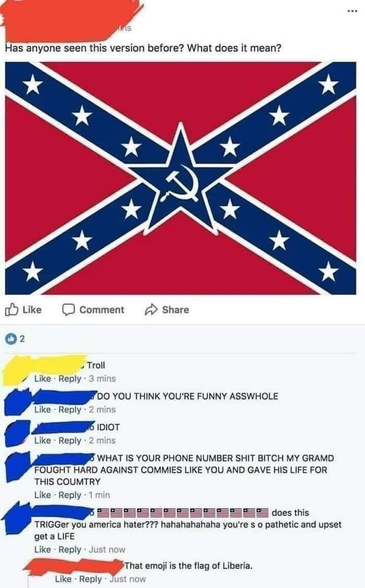This screenshot has width=365, height=588.
Task: Like the 'Troll' comment
Action: point(42,379)
